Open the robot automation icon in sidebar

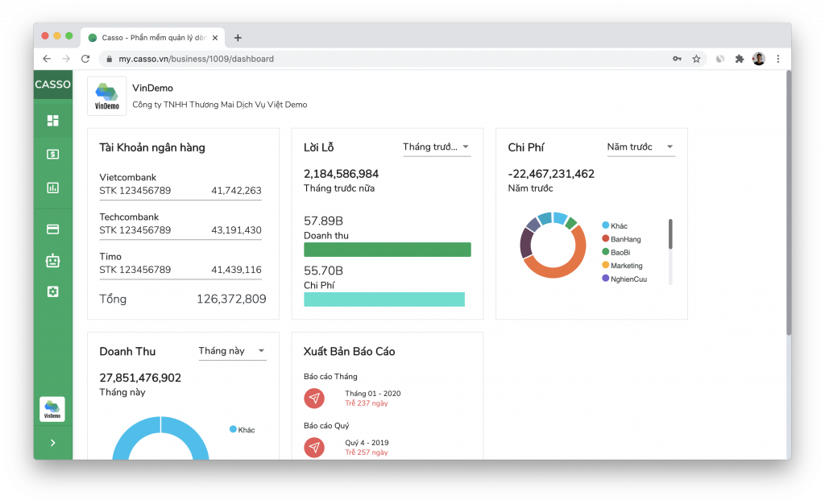52,261
